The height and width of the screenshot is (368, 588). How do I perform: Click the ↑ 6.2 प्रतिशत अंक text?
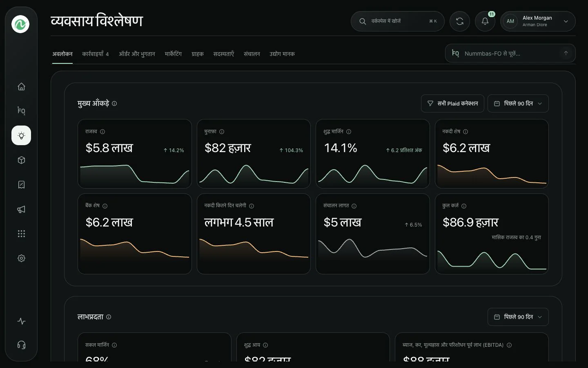pos(404,150)
